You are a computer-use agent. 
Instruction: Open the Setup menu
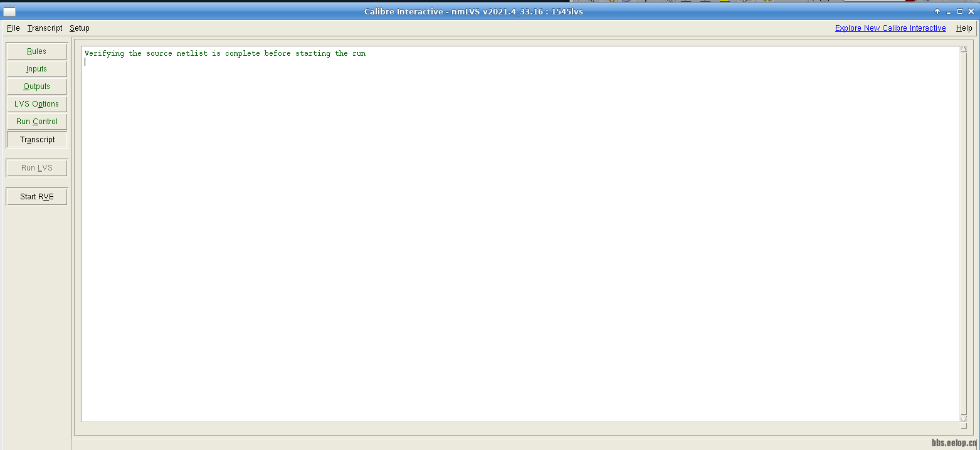click(80, 28)
